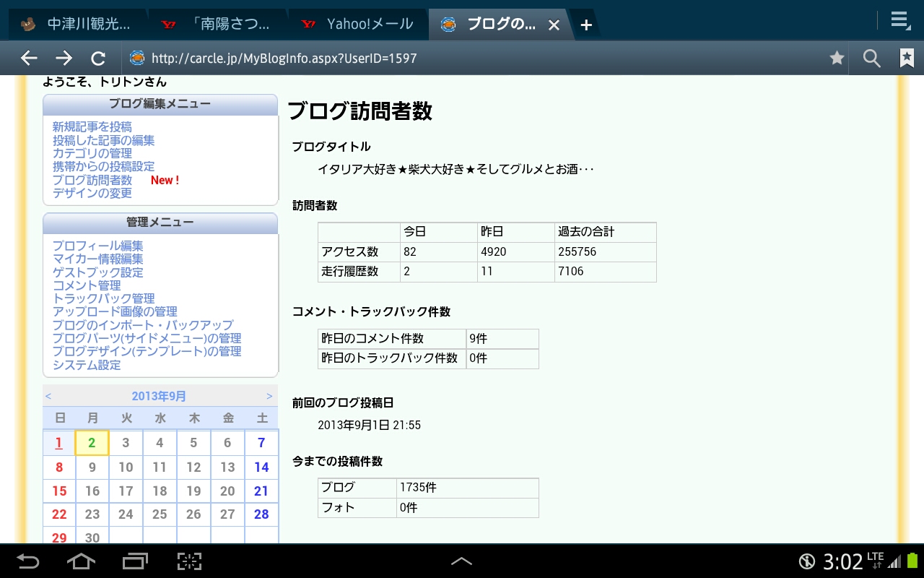The image size is (924, 578).
Task: Open the browser menu
Action: click(900, 22)
